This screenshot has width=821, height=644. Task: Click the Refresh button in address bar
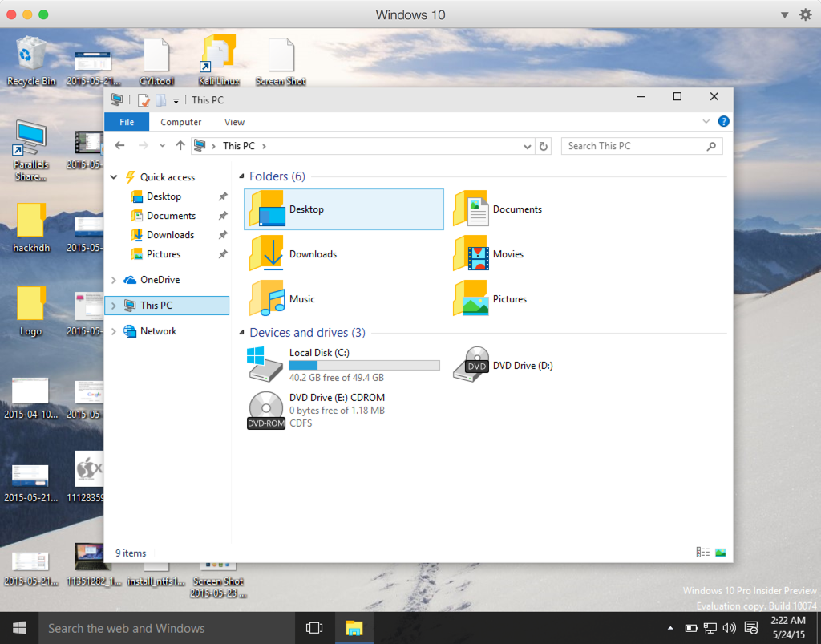click(544, 146)
